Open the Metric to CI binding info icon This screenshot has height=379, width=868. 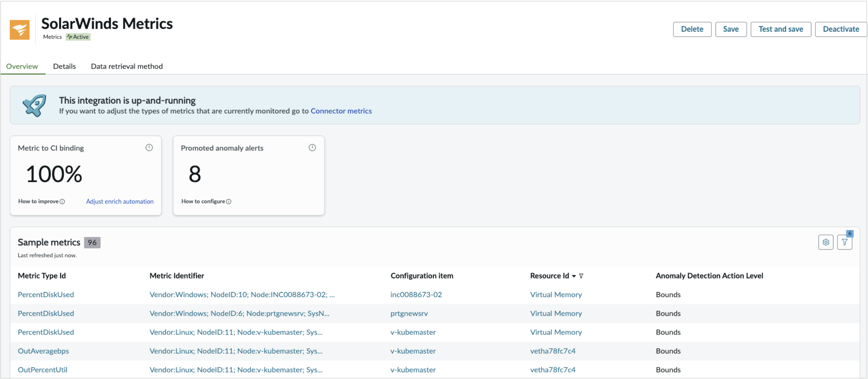point(149,147)
